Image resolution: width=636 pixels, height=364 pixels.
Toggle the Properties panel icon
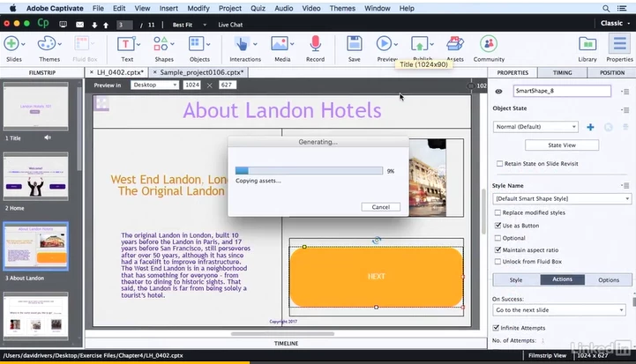coord(620,43)
